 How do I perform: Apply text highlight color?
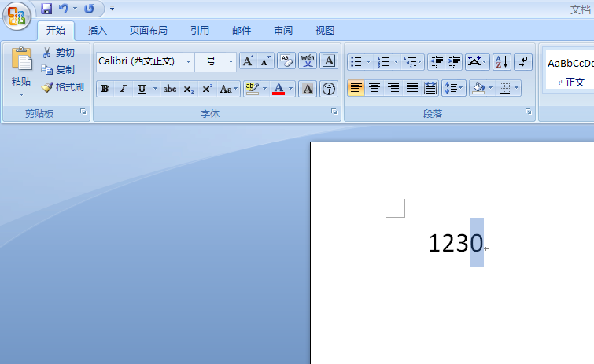[252, 89]
